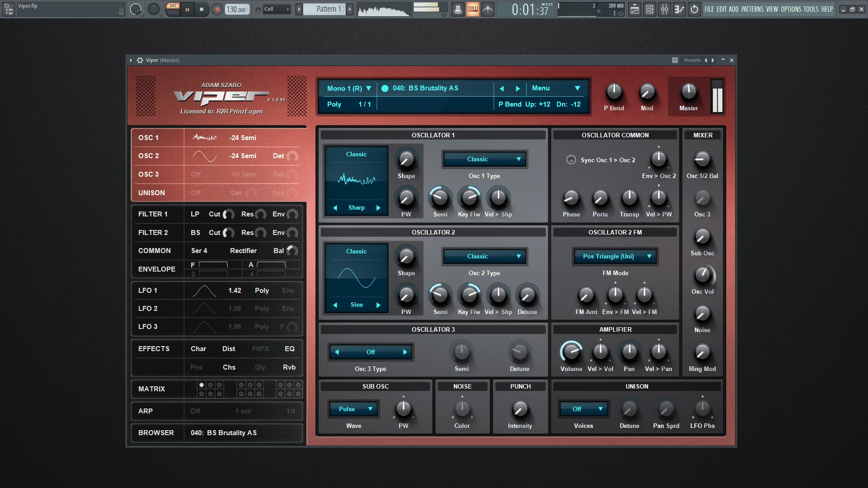Toggle the typing keyboard to piano icon

(473, 9)
